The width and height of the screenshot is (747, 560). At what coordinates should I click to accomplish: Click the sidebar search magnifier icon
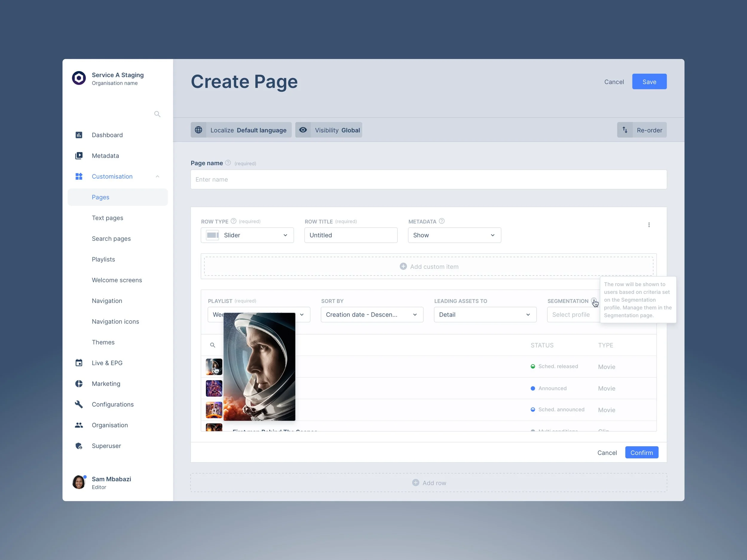pyautogui.click(x=157, y=114)
